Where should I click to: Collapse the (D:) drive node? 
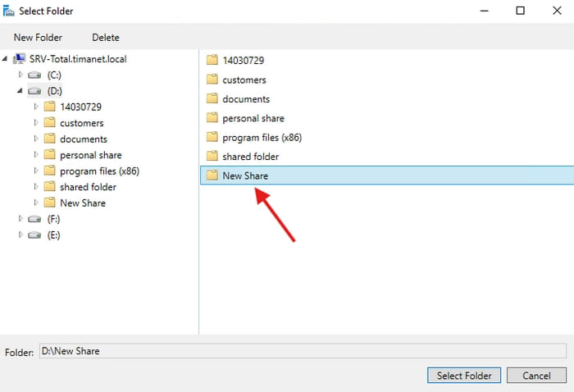(x=20, y=90)
